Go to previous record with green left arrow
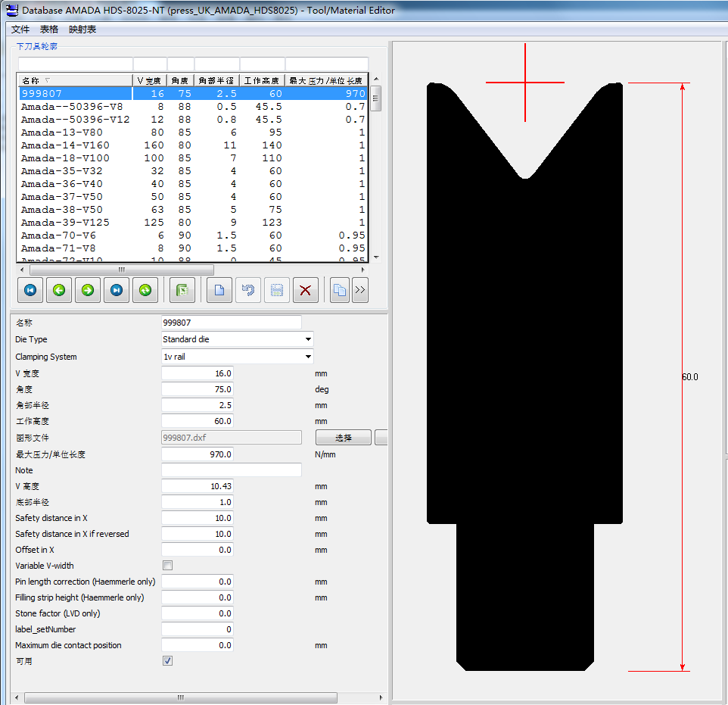 coord(59,290)
